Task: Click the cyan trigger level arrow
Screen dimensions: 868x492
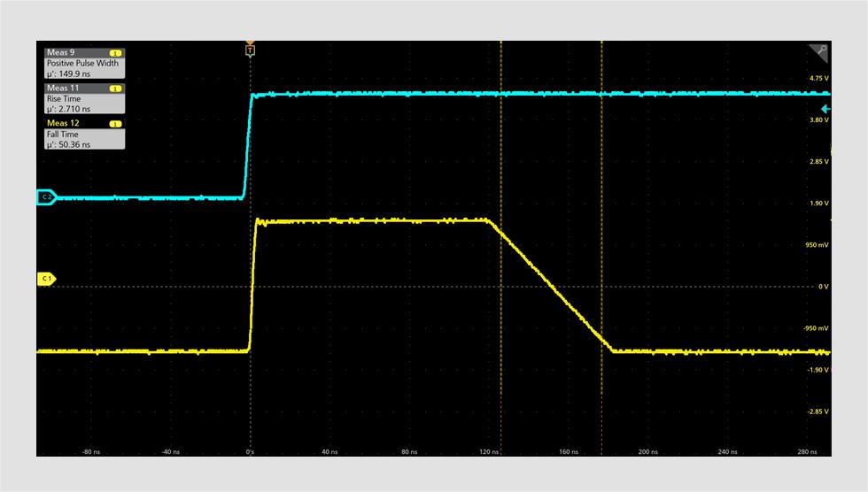Action: pos(825,108)
